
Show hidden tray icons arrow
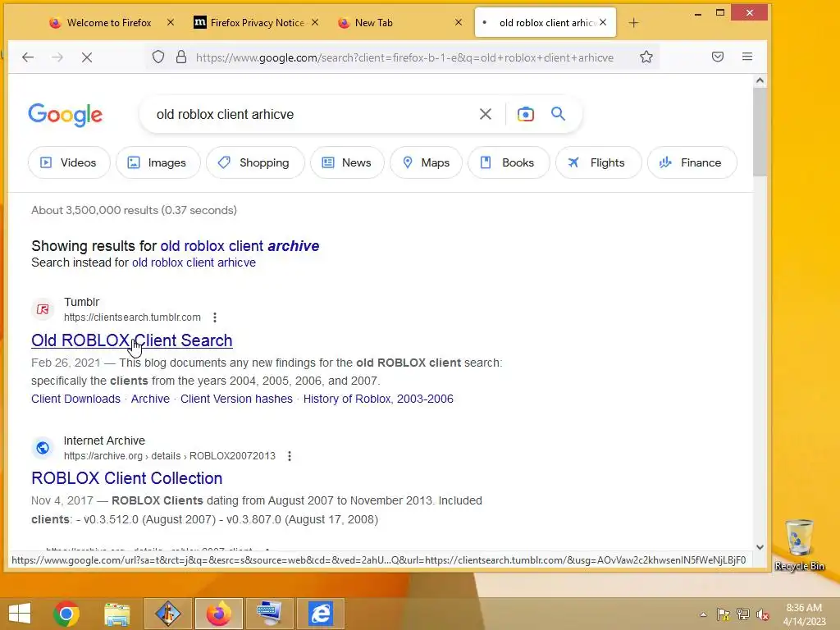703,614
